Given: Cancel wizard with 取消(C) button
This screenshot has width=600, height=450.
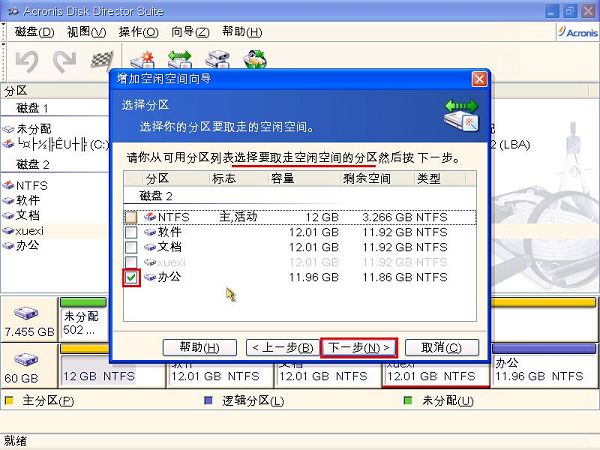Looking at the screenshot, I should pyautogui.click(x=442, y=347).
